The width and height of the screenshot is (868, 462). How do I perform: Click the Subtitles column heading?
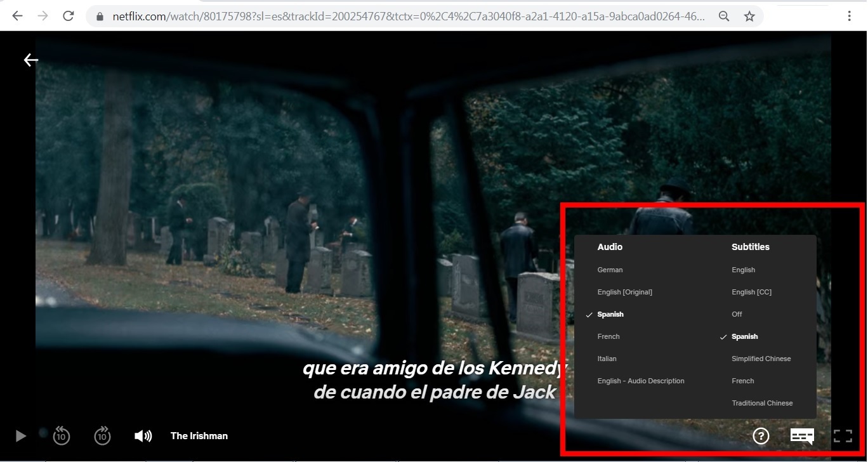(751, 247)
